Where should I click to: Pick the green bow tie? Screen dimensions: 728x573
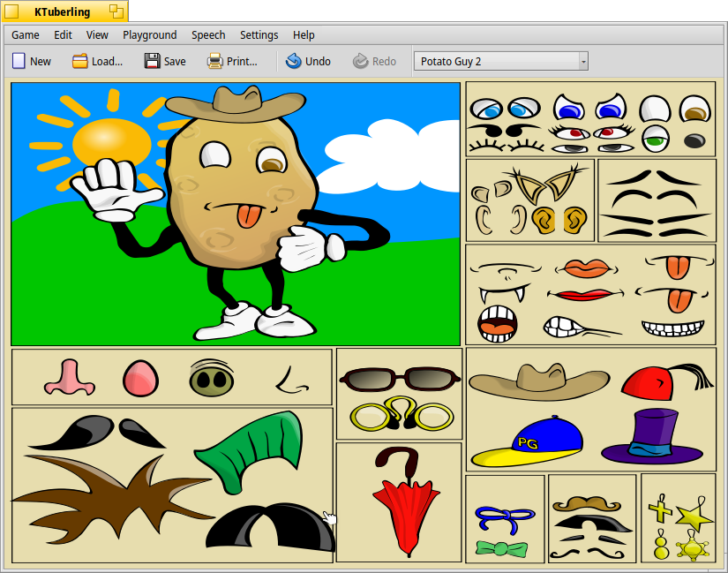(502, 549)
